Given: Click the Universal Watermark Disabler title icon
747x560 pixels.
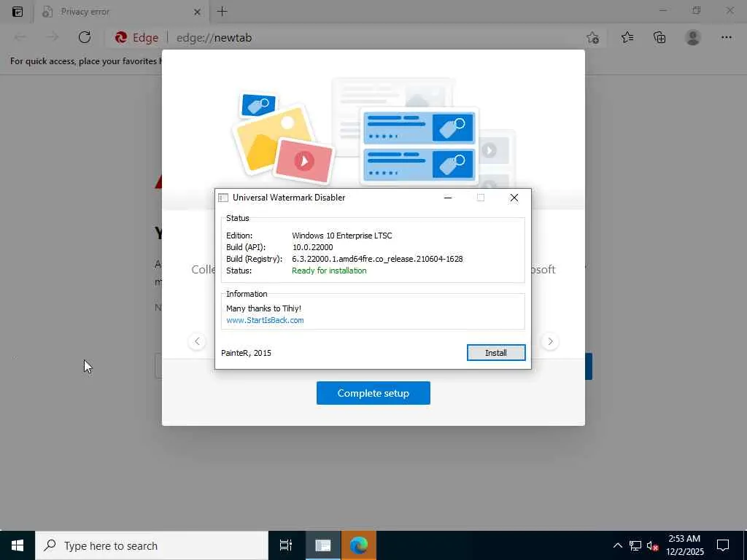Looking at the screenshot, I should click(x=223, y=198).
